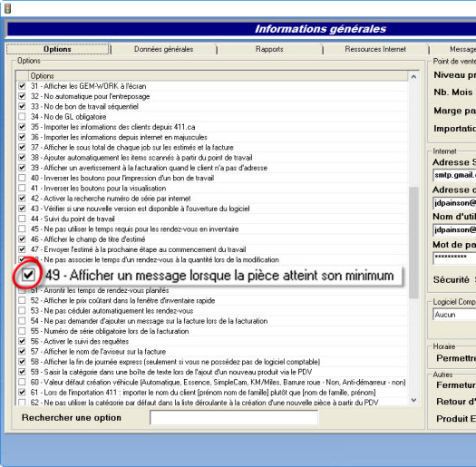Toggle option 32 No automatique pour l'entreposage
Image resolution: width=476 pixels, height=467 pixels.
[22, 96]
